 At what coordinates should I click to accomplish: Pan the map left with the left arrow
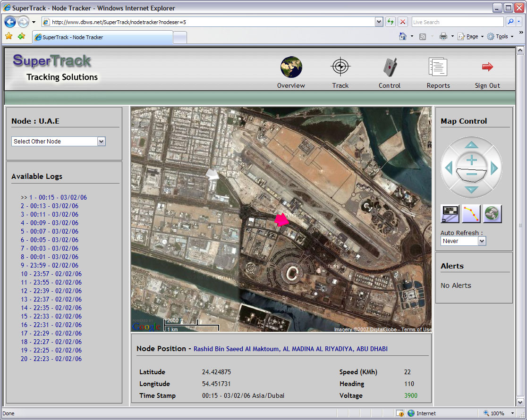pyautogui.click(x=449, y=168)
